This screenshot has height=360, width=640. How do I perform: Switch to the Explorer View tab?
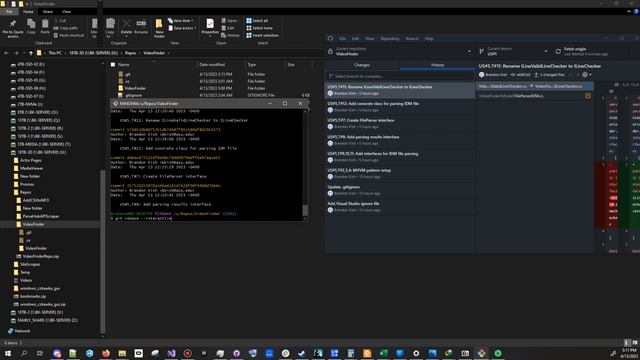click(x=67, y=11)
